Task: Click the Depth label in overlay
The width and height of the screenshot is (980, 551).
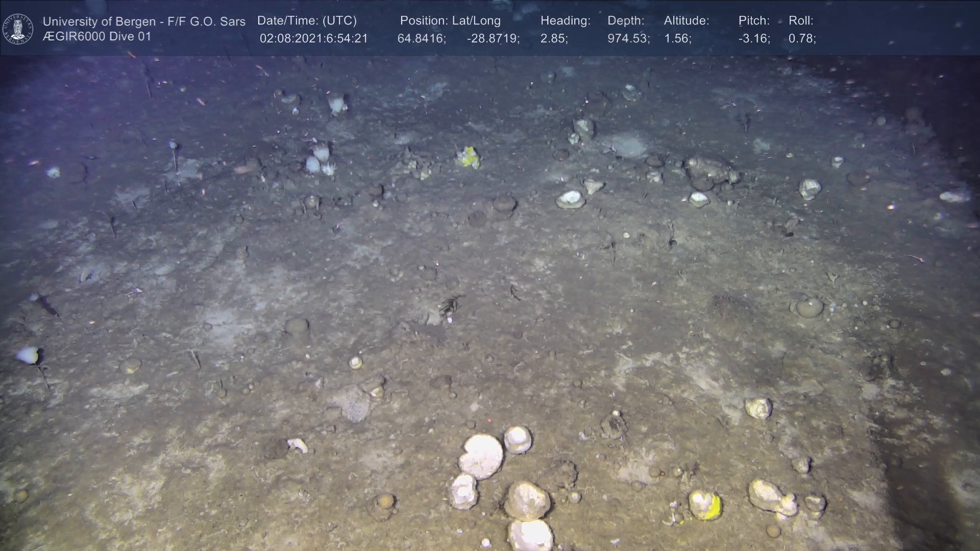Action: tap(625, 20)
